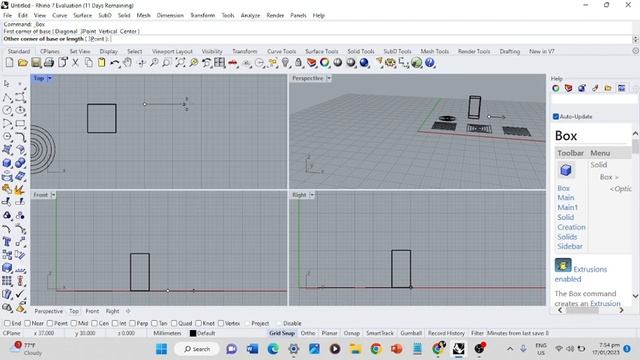Undo with the curved arrow icon

click(115, 63)
